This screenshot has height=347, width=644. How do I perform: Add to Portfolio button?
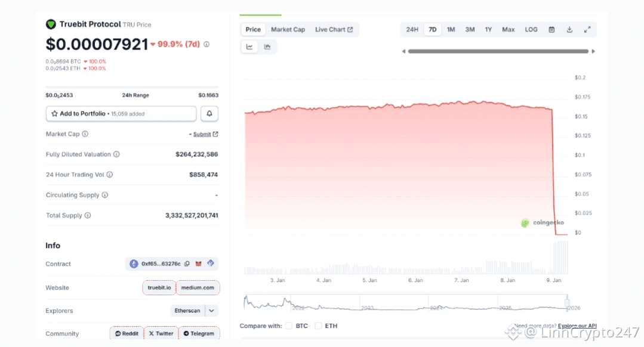[121, 113]
